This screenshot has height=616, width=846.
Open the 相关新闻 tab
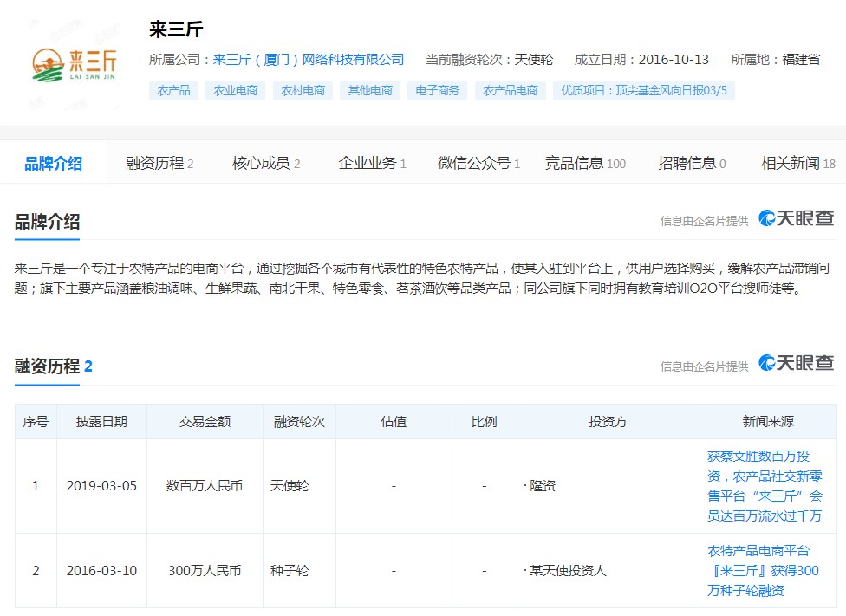(797, 163)
